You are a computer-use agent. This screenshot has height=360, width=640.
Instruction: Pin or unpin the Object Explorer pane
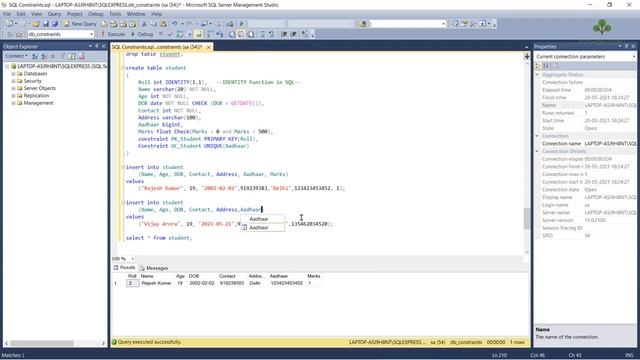(97, 46)
